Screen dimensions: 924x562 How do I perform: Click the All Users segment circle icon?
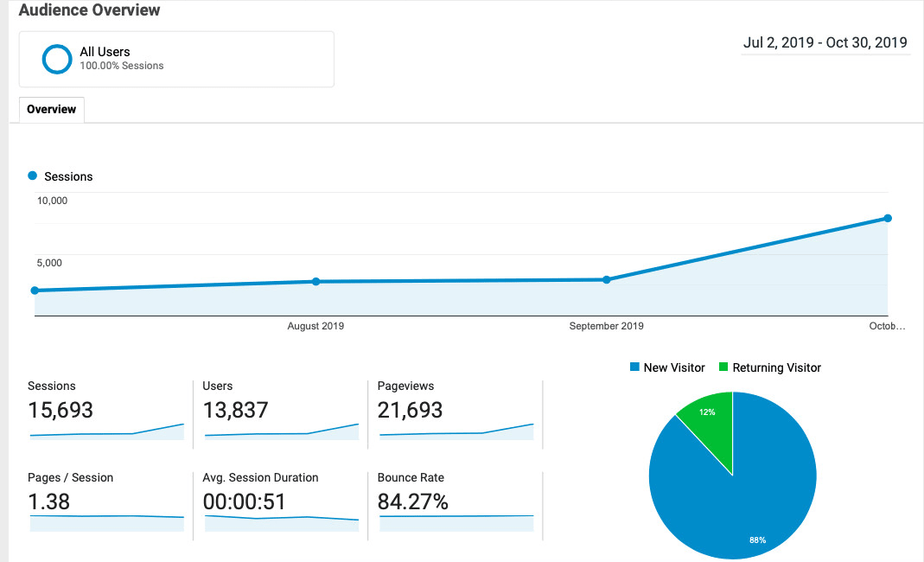57,59
